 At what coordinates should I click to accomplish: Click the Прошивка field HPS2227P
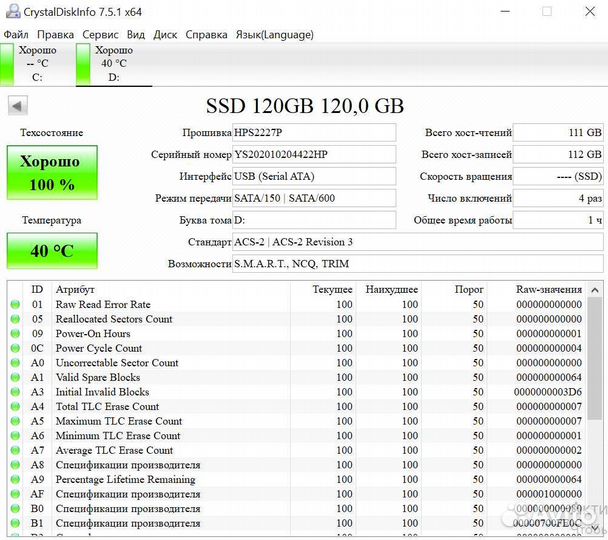314,133
